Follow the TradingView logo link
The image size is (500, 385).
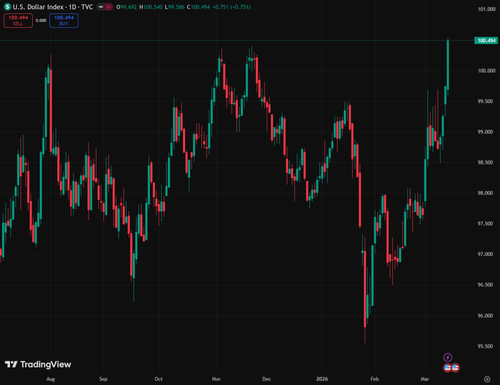38,364
